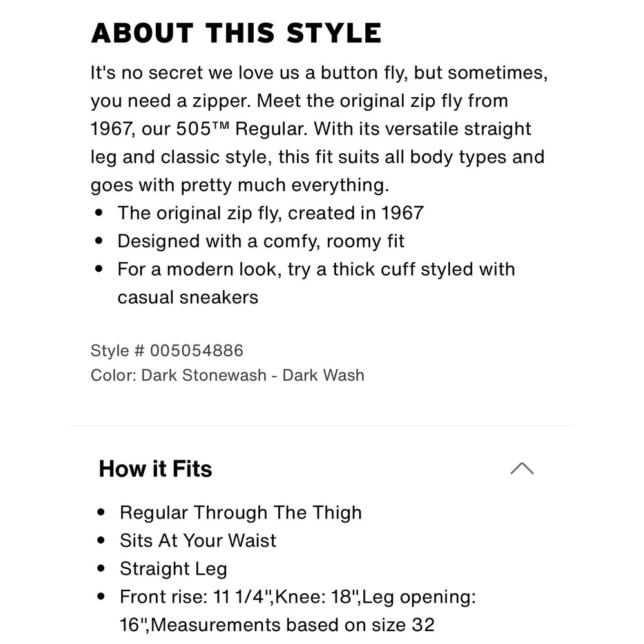
Task: Select the Straight Leg list item
Action: (173, 569)
